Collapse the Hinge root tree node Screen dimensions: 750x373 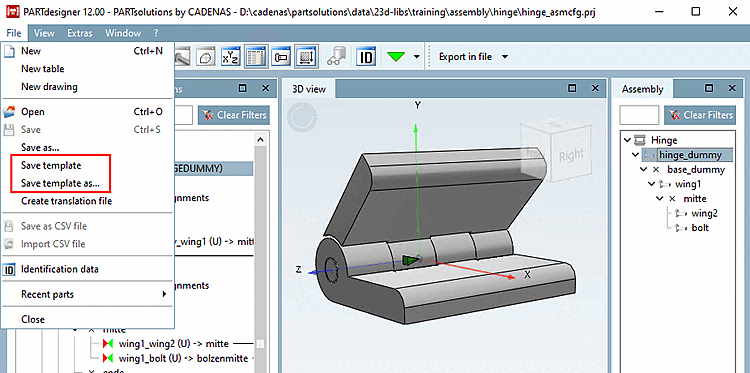point(627,140)
